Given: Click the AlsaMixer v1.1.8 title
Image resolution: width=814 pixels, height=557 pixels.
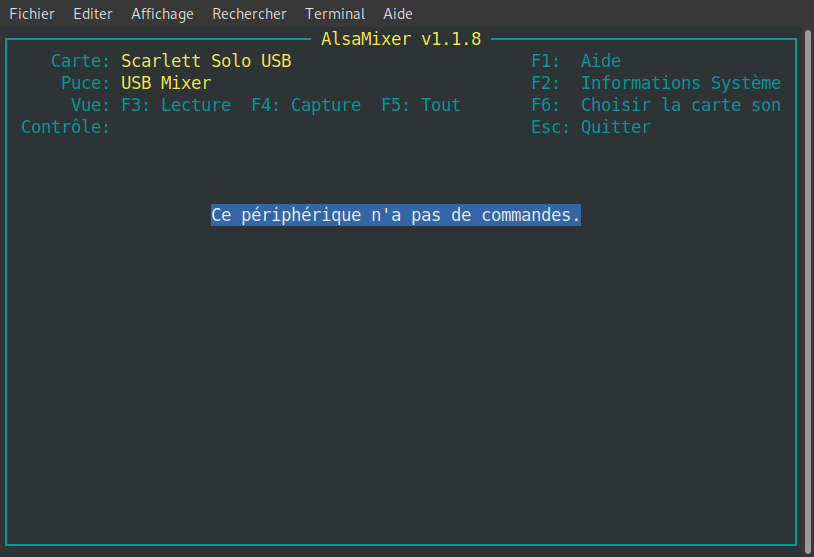Looking at the screenshot, I should coord(401,39).
